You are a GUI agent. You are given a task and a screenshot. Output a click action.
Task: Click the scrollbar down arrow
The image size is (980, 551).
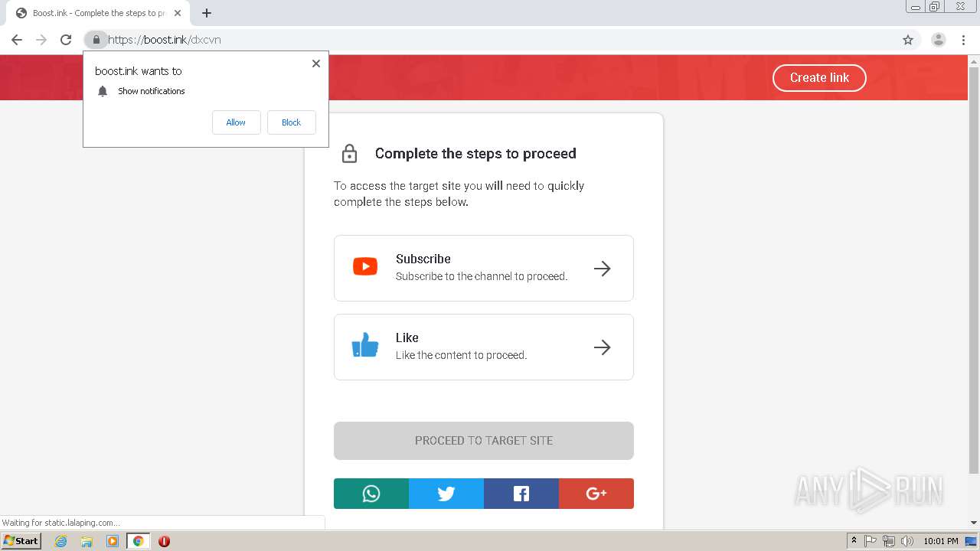click(974, 523)
